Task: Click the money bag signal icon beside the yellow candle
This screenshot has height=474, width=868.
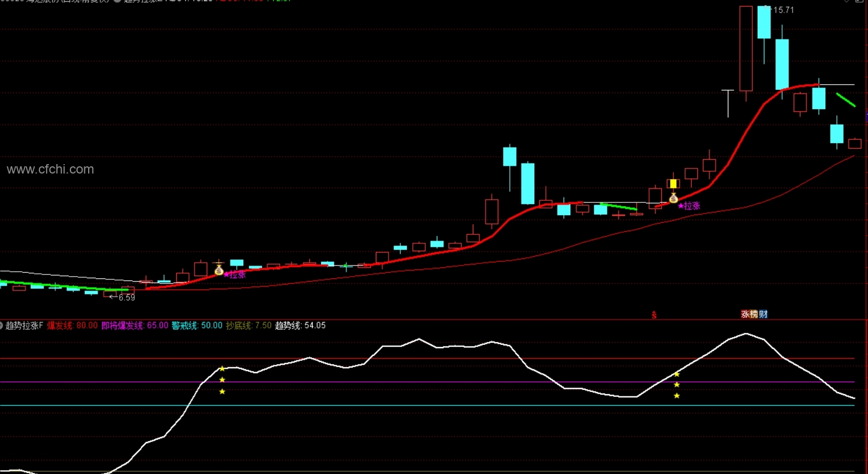Action: tap(673, 198)
